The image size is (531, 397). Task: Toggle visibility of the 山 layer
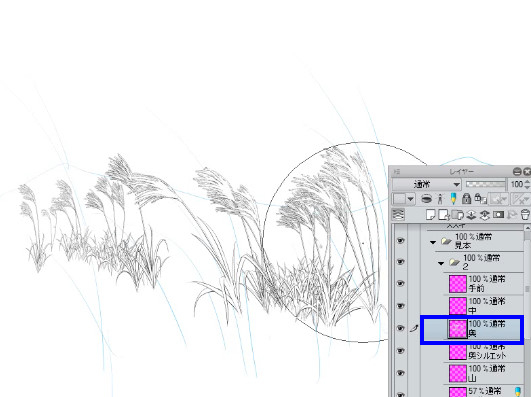[x=401, y=373]
